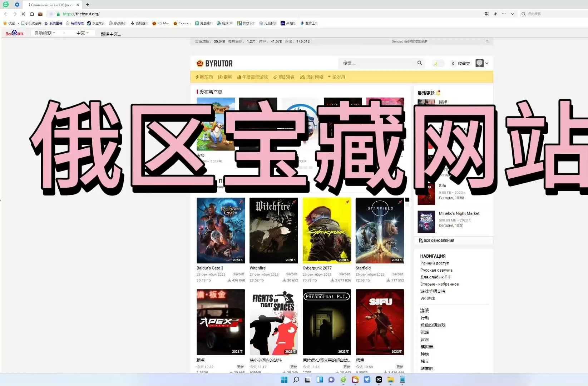Open the 新东西 menu item
The height and width of the screenshot is (386, 588).
[x=204, y=77]
